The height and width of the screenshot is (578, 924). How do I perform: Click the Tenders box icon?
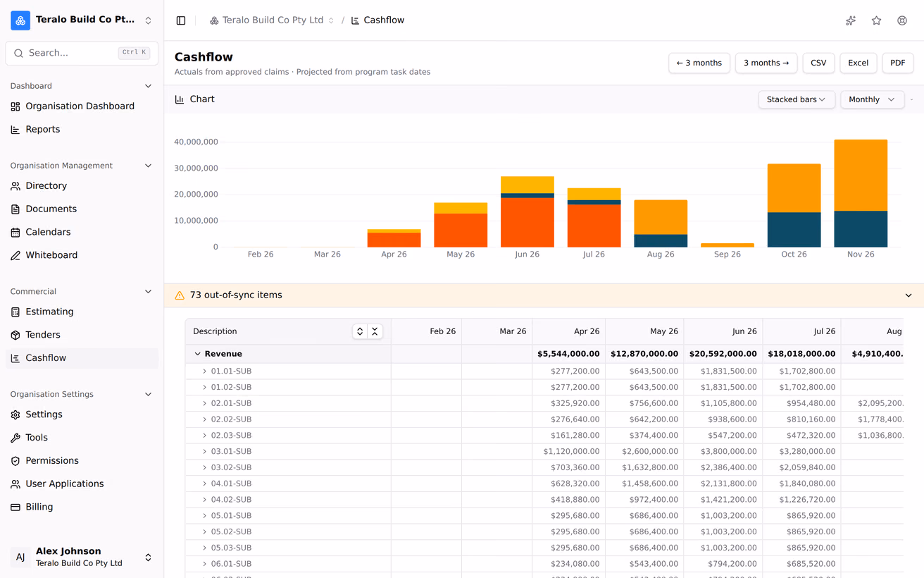(x=15, y=336)
